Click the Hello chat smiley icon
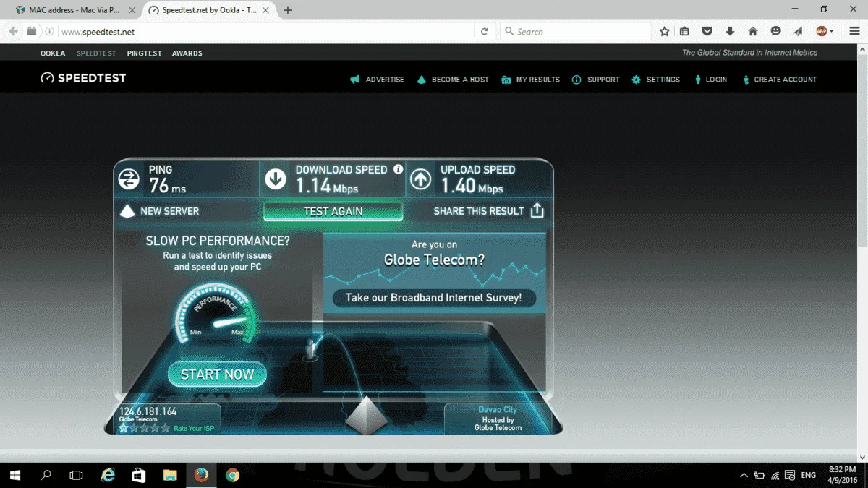The width and height of the screenshot is (868, 488). [776, 32]
